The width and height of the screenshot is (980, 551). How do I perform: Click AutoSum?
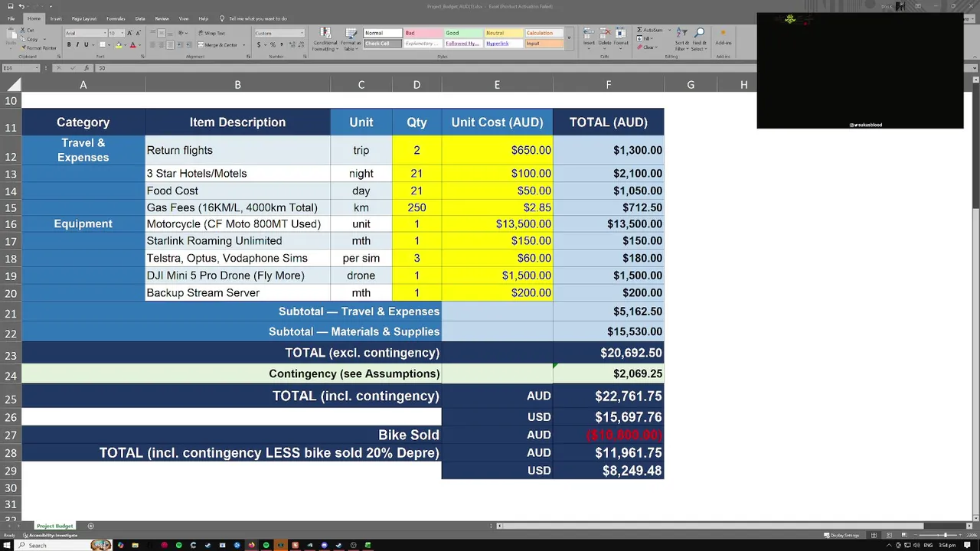click(650, 30)
